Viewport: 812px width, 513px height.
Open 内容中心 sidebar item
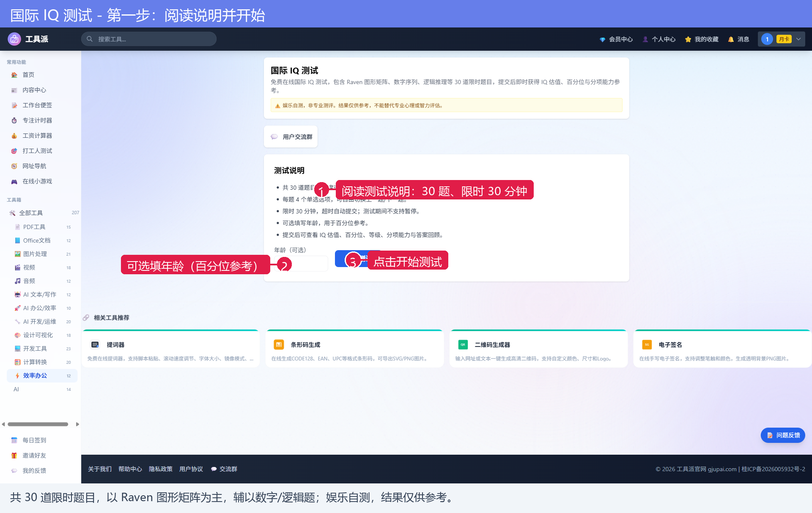(41, 90)
